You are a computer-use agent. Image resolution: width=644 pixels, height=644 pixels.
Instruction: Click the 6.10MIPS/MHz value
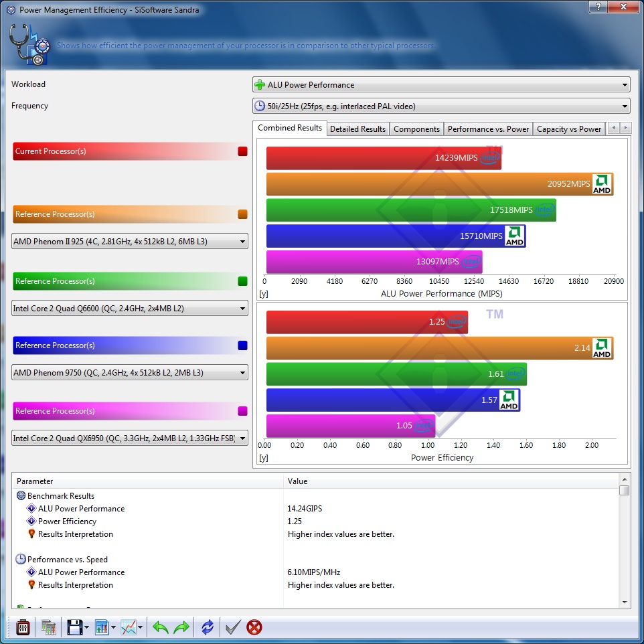(x=313, y=572)
